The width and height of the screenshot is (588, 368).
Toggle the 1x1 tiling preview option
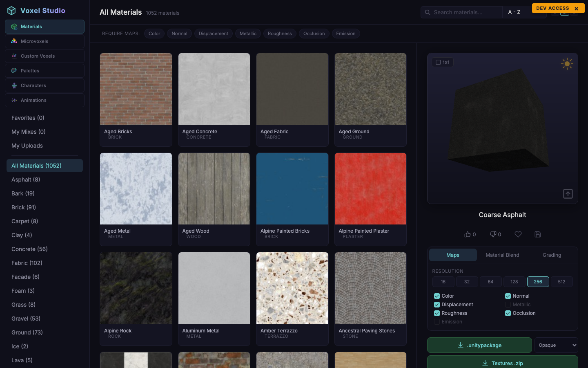coord(443,62)
